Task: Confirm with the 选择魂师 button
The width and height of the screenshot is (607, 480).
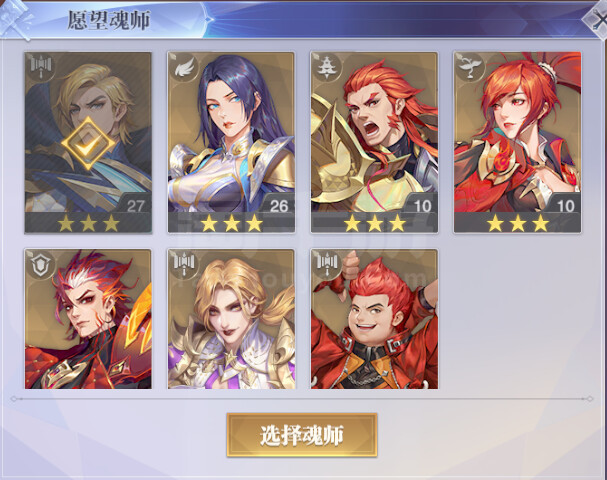Action: (302, 435)
